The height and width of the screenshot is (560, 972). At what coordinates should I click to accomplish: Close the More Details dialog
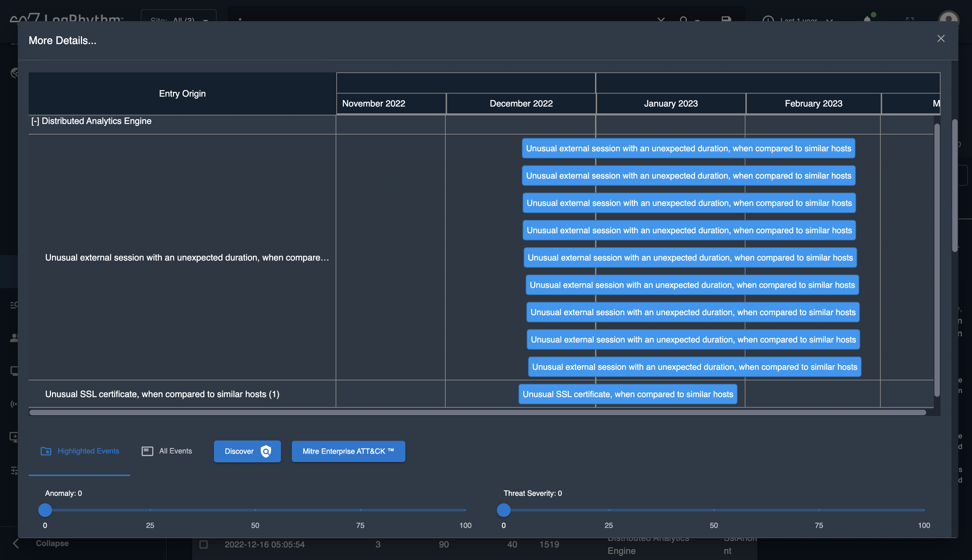click(x=941, y=39)
